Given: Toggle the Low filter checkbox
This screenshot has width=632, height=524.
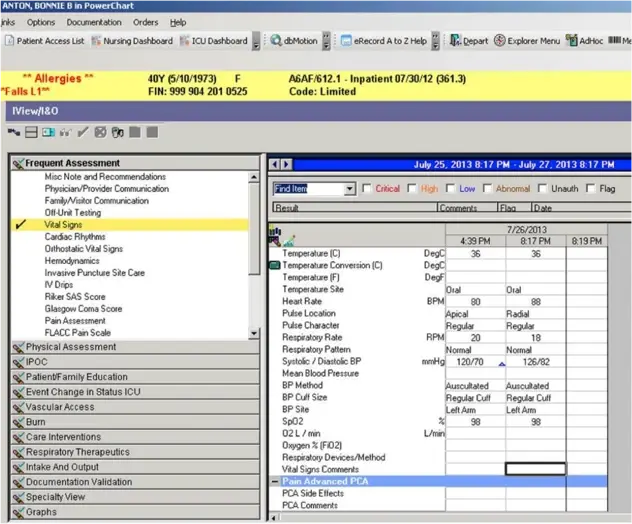Looking at the screenshot, I should (450, 189).
